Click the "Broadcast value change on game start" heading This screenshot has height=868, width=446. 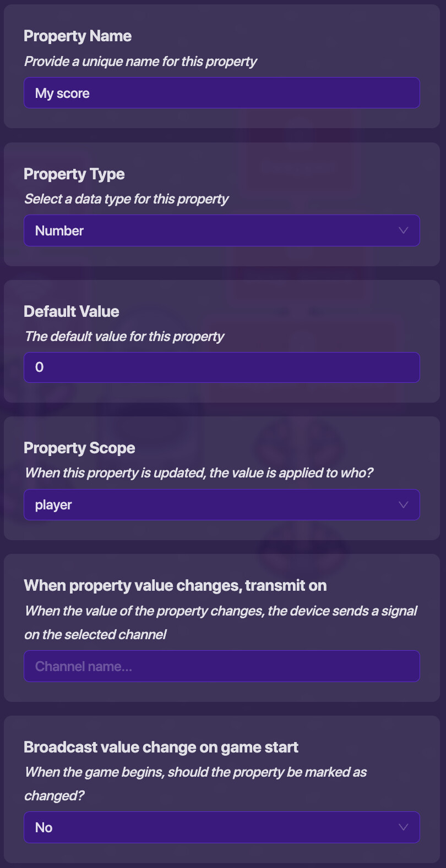pyautogui.click(x=161, y=748)
